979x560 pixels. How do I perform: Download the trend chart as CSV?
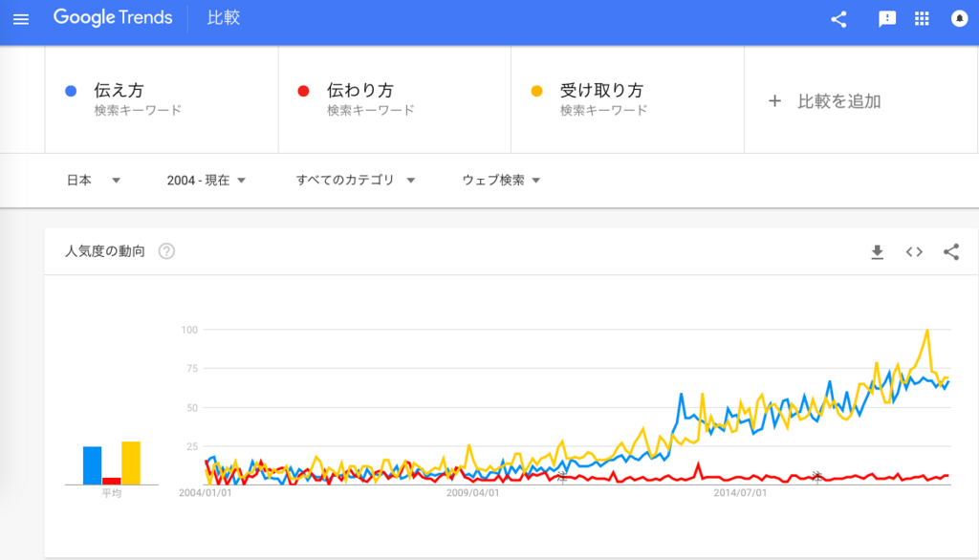(878, 251)
